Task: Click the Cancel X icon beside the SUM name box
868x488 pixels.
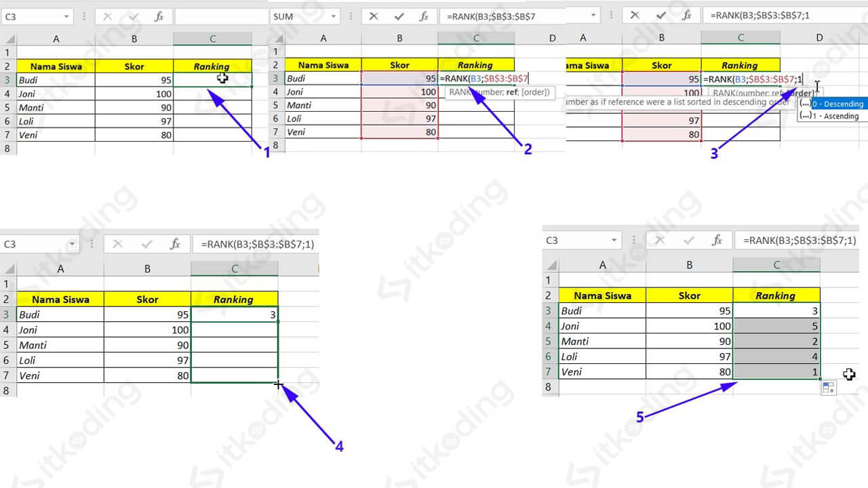Action: click(374, 16)
